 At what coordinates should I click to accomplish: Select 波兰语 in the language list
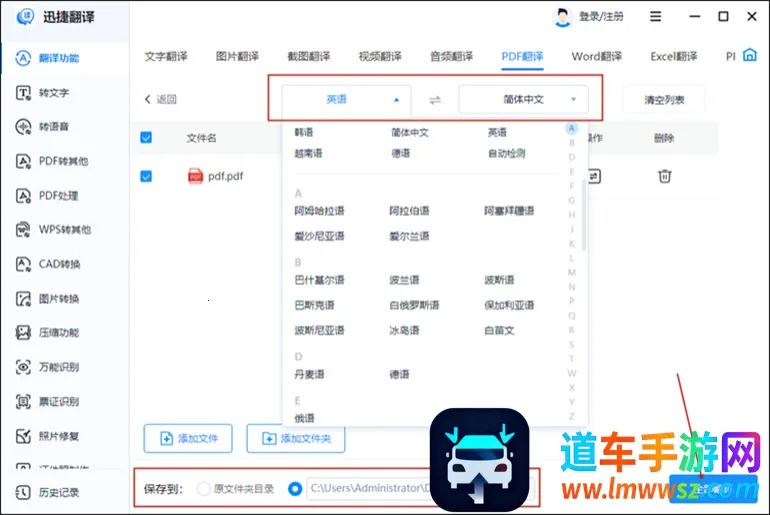point(404,280)
